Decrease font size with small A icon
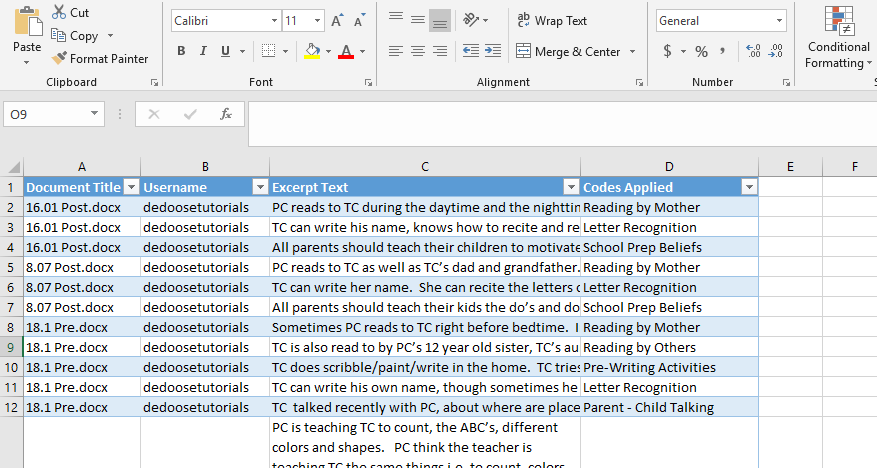 pyautogui.click(x=360, y=21)
